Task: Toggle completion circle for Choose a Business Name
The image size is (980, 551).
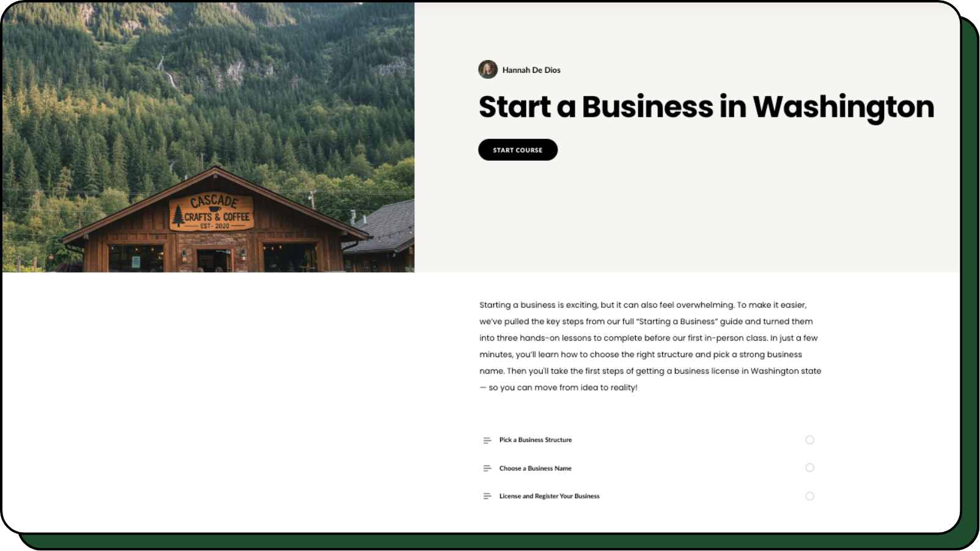Action: coord(809,468)
